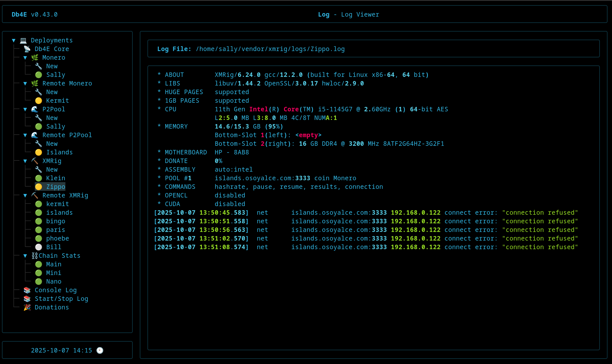
Task: Select the phoebe remote miner
Action: click(57, 238)
